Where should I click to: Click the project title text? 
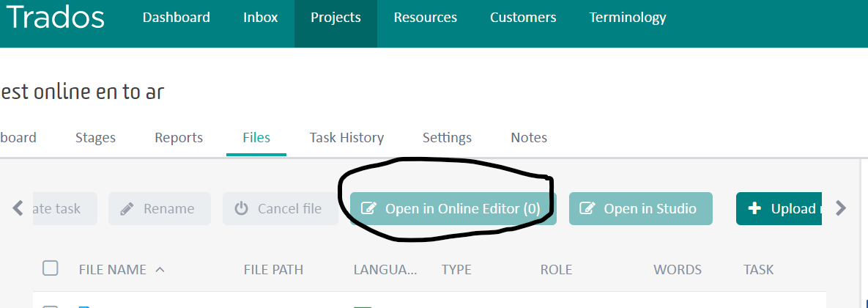point(82,92)
